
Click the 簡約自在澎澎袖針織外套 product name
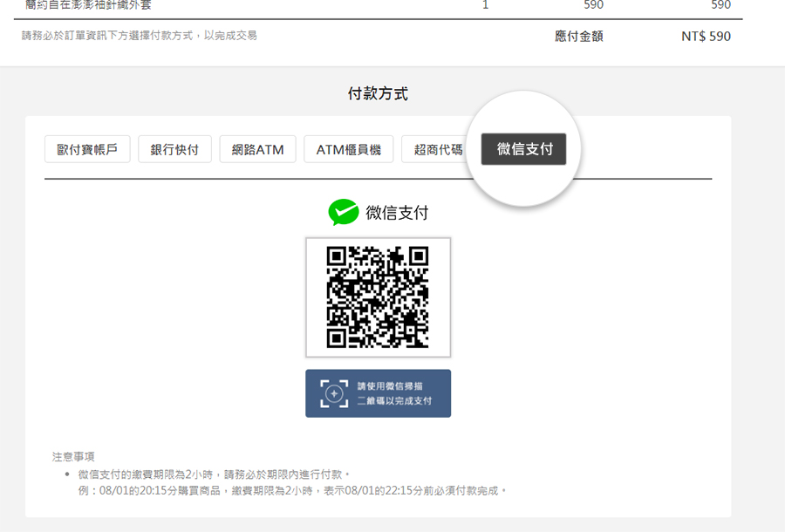click(88, 5)
